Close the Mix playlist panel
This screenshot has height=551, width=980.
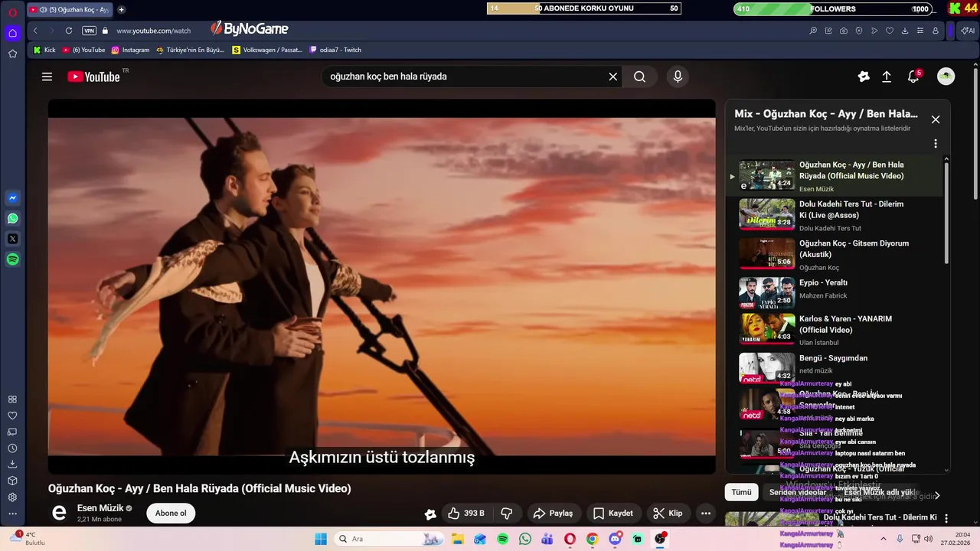936,119
